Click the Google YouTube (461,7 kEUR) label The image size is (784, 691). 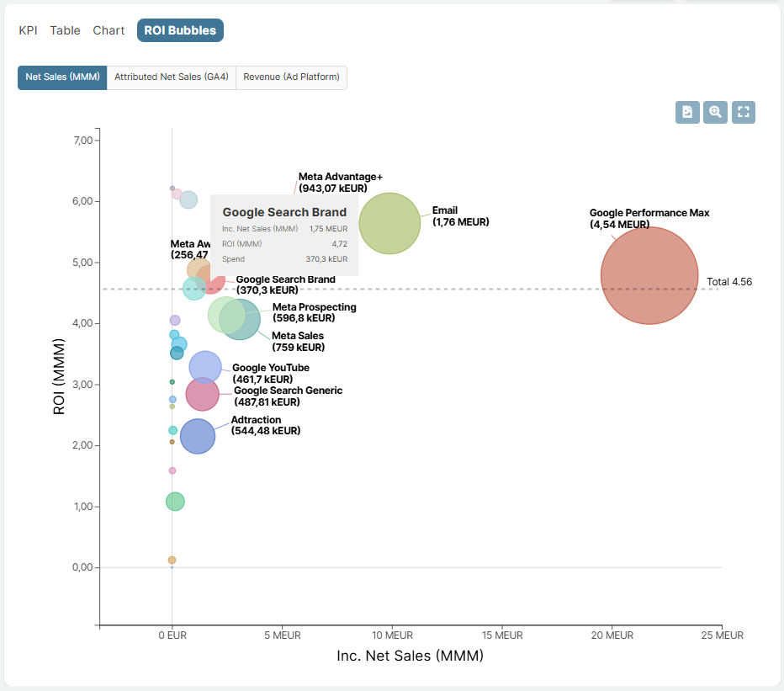[x=271, y=373]
